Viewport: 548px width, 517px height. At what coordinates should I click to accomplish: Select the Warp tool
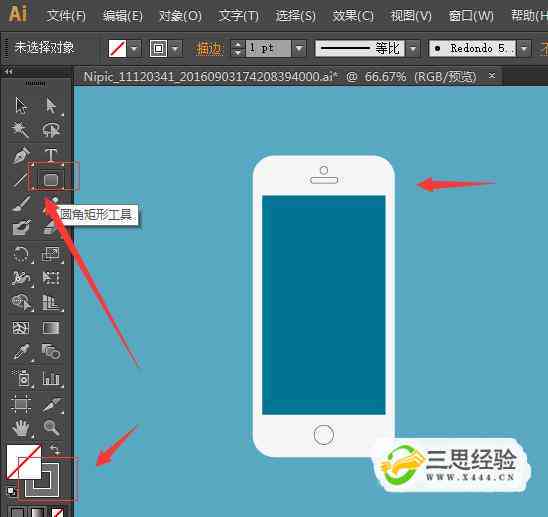(21, 278)
